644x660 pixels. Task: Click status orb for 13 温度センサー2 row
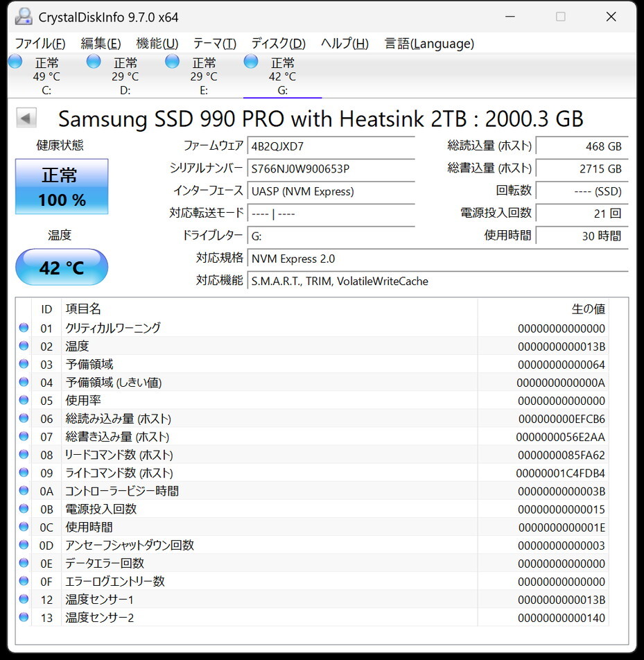coord(24,617)
